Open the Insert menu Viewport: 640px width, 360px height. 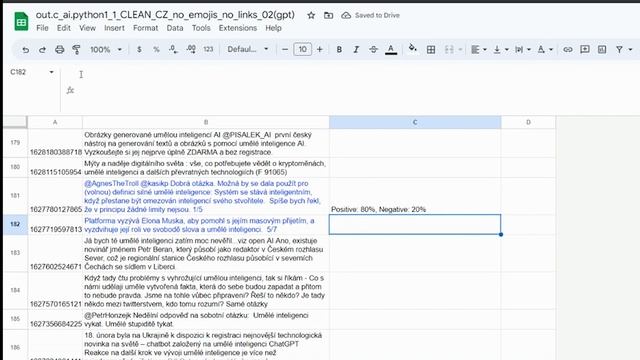click(114, 28)
